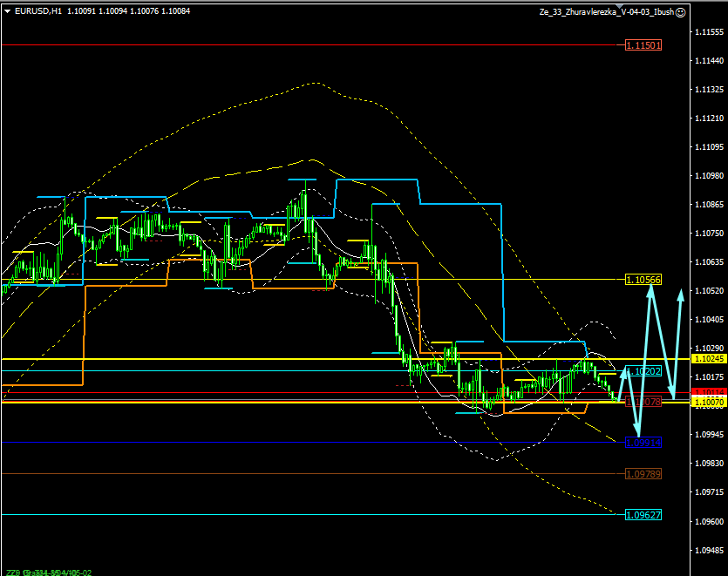Select the cyan 1.10202 level label
The width and height of the screenshot is (728, 576).
pyautogui.click(x=643, y=371)
